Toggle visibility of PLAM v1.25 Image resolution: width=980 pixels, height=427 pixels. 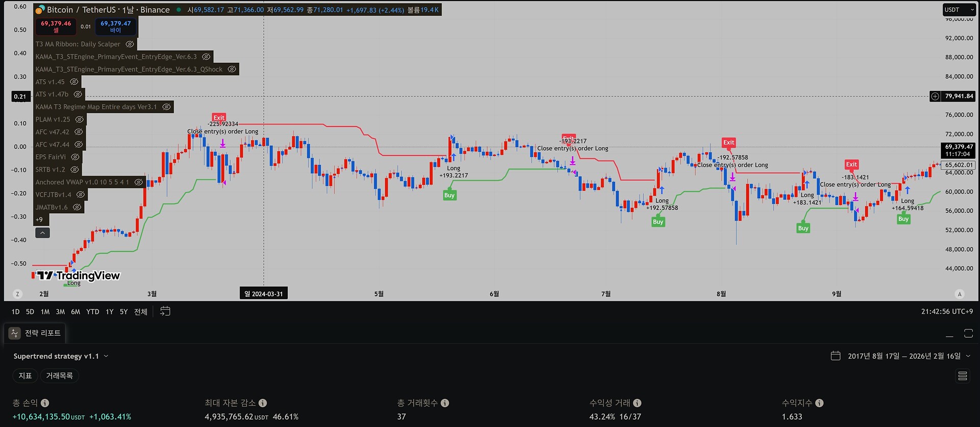80,120
